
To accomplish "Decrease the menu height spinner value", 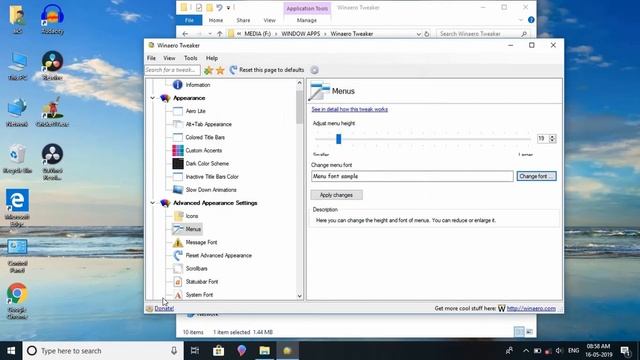I will coord(552,141).
